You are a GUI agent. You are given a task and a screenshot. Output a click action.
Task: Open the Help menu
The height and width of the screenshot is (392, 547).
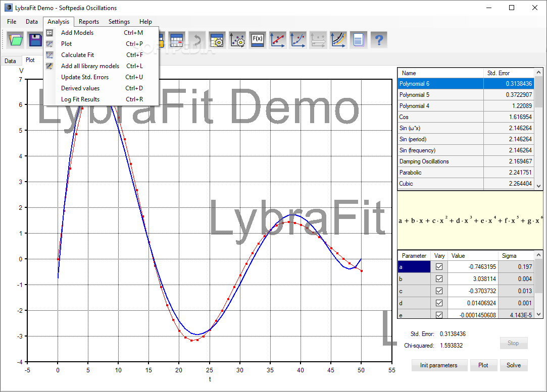pos(145,22)
